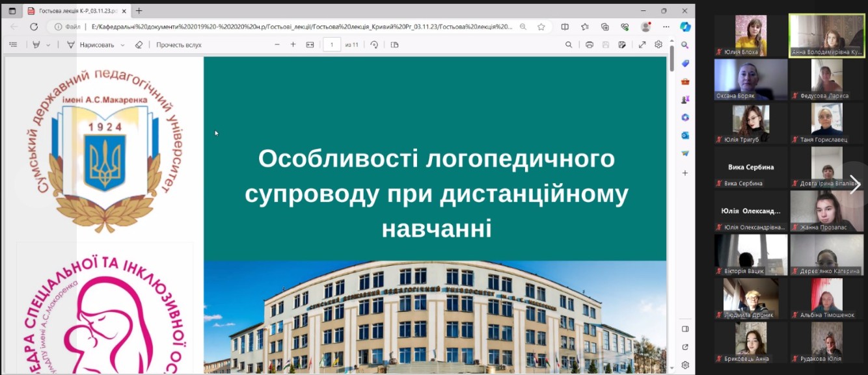Toggle the table of contents pane
868x375 pixels.
(13, 45)
